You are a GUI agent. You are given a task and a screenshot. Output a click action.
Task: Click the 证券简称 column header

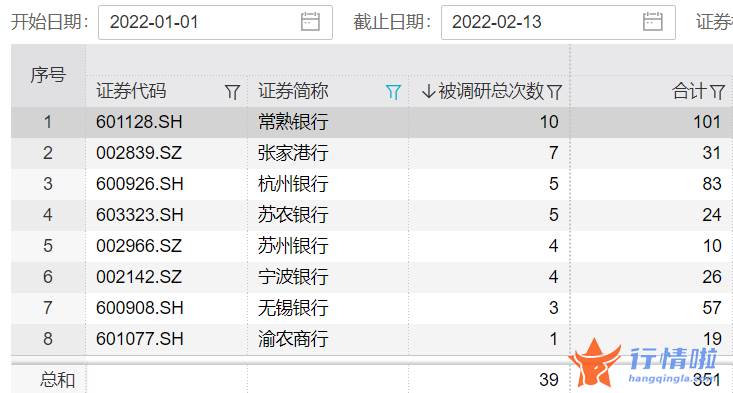coord(293,91)
